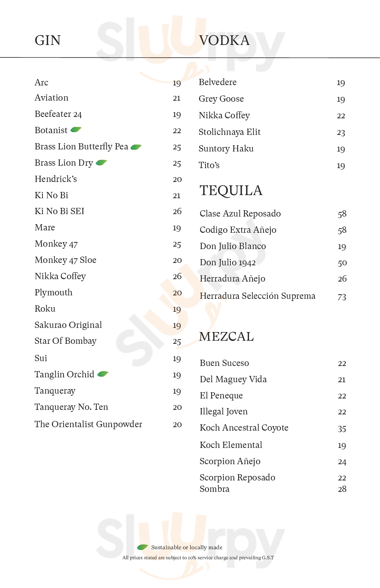This screenshot has width=380, height=588.
Task: Click the Sustainable or locally made label
Action: (187, 547)
